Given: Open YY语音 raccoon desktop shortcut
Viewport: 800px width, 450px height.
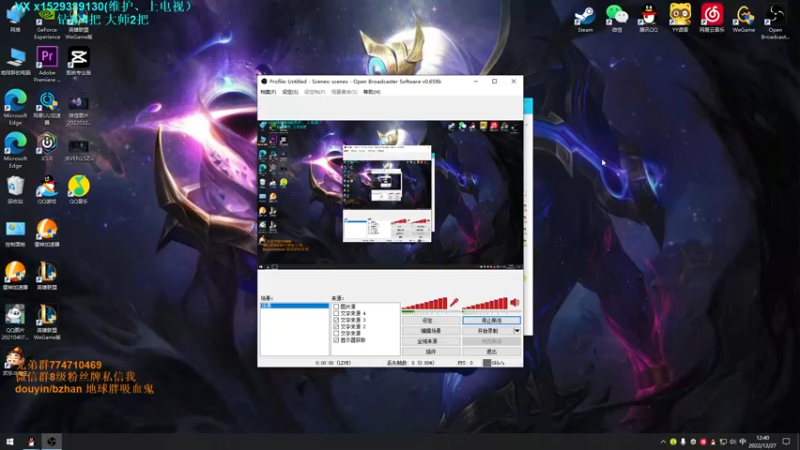Looking at the screenshot, I should pyautogui.click(x=680, y=18).
